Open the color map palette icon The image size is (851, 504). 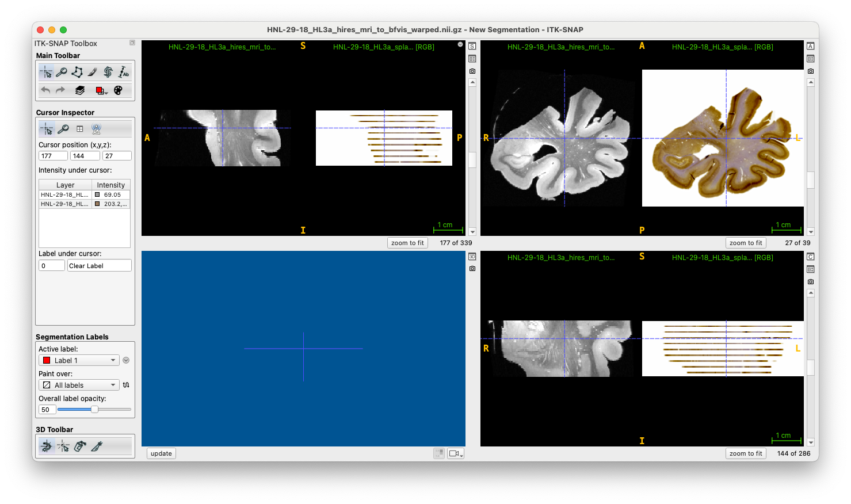click(x=118, y=90)
